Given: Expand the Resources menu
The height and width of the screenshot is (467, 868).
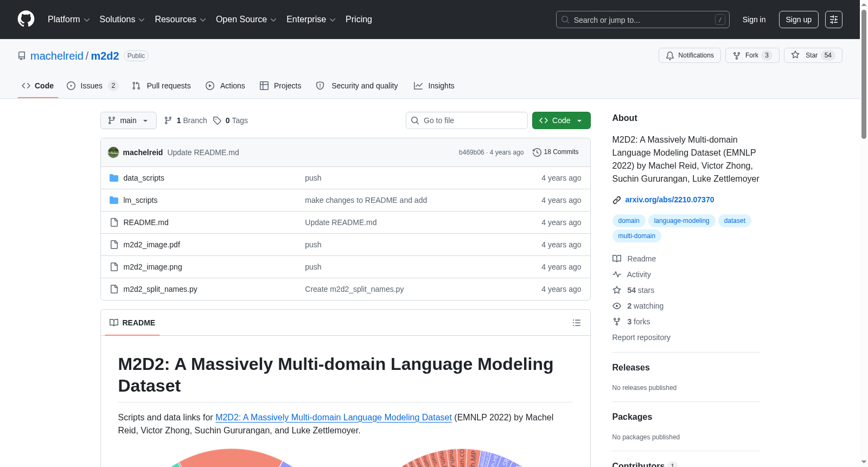Looking at the screenshot, I should pyautogui.click(x=181, y=20).
